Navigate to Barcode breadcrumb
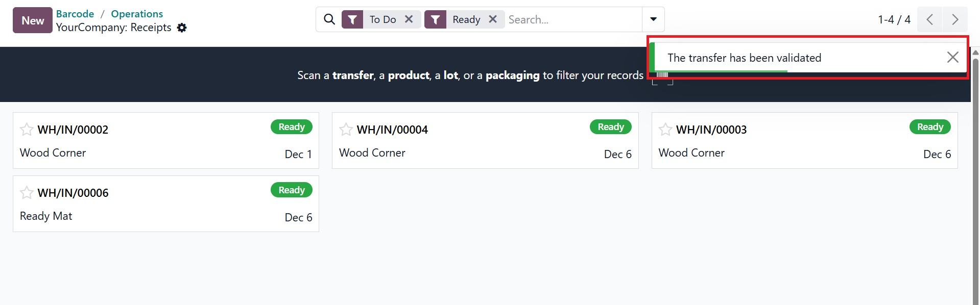This screenshot has height=305, width=980. (x=75, y=14)
